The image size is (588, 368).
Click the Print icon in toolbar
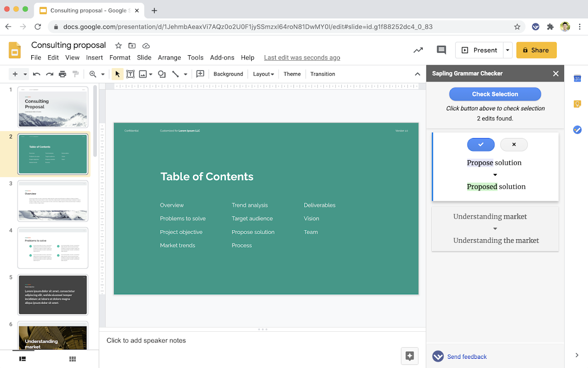pyautogui.click(x=62, y=74)
